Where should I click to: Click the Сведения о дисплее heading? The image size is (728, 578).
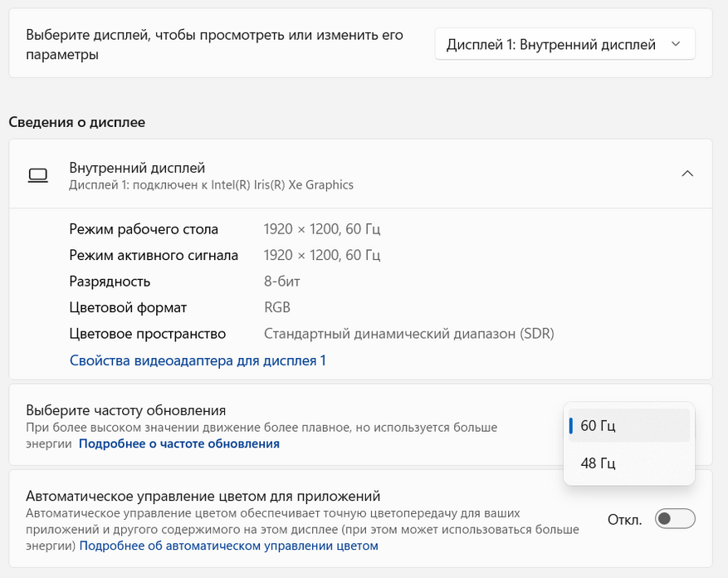click(x=76, y=122)
